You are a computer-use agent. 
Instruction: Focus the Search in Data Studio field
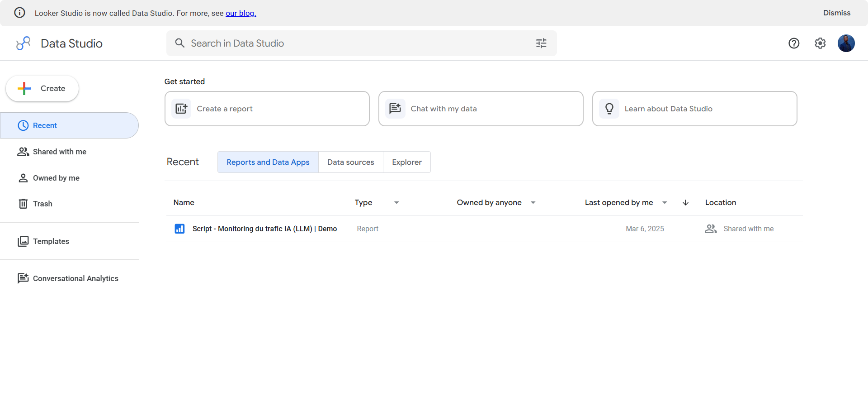click(362, 43)
